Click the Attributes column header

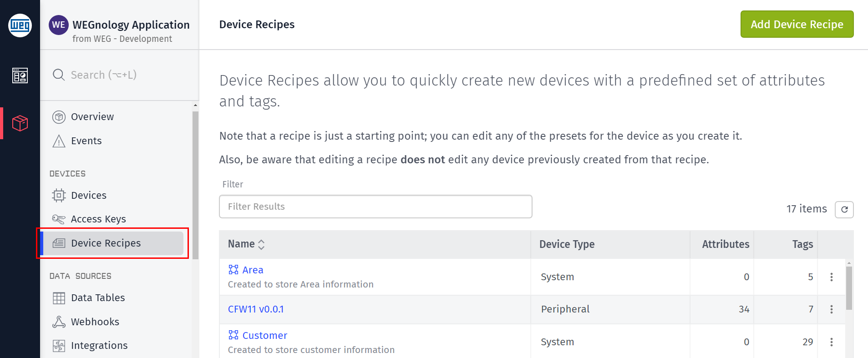click(x=726, y=244)
